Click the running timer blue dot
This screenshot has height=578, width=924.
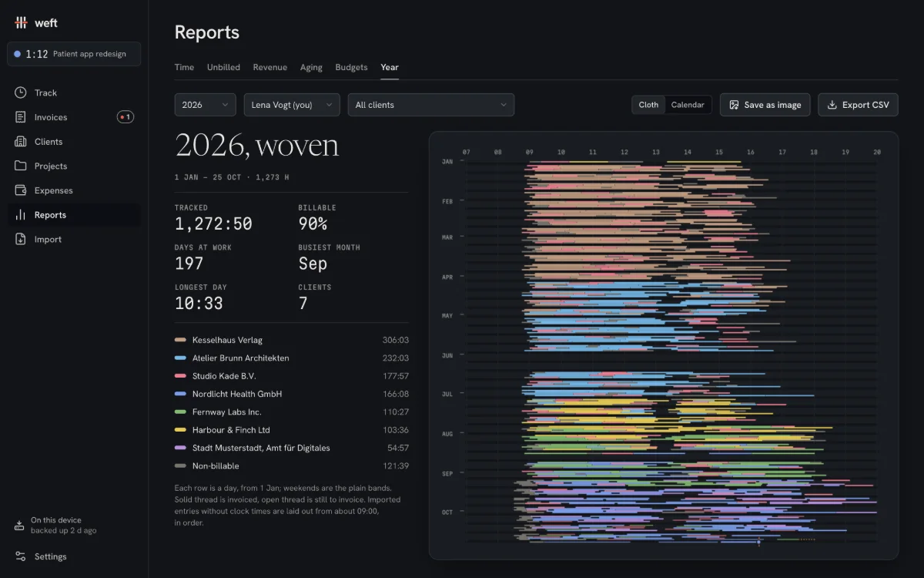pos(18,54)
